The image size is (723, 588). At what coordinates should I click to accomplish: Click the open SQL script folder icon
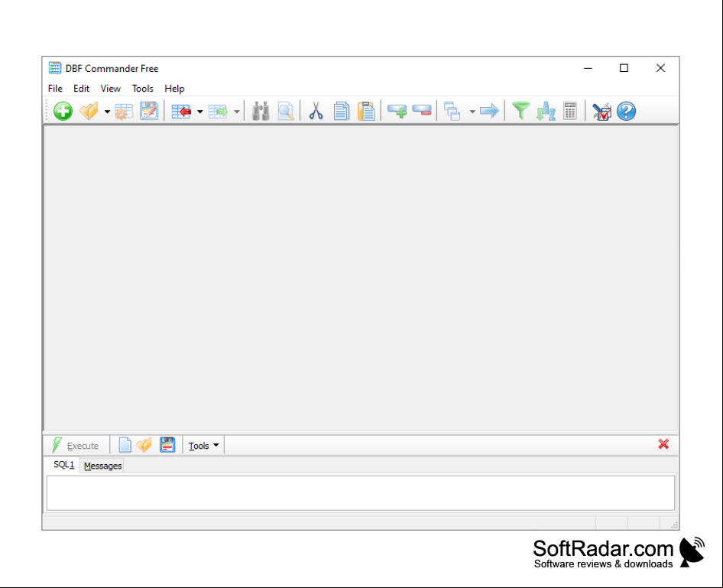point(144,445)
